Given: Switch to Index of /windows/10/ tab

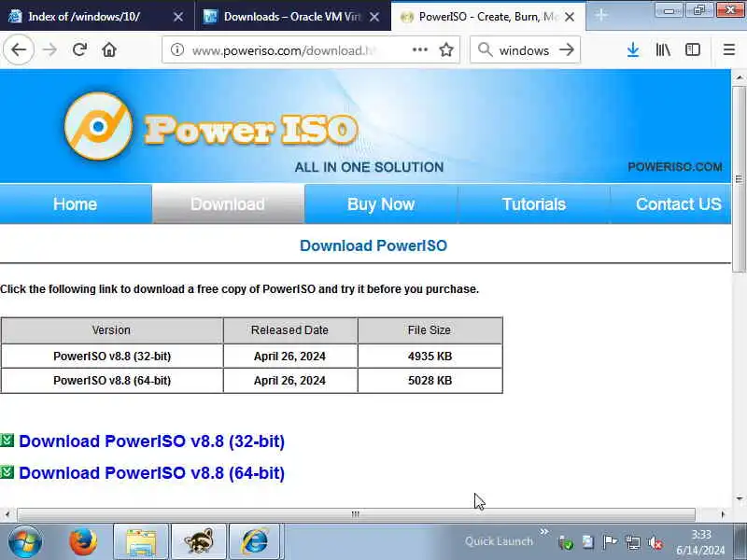Looking at the screenshot, I should 84,17.
